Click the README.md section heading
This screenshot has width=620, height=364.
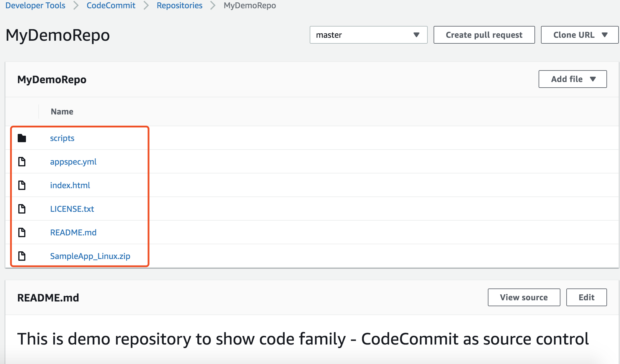click(48, 298)
